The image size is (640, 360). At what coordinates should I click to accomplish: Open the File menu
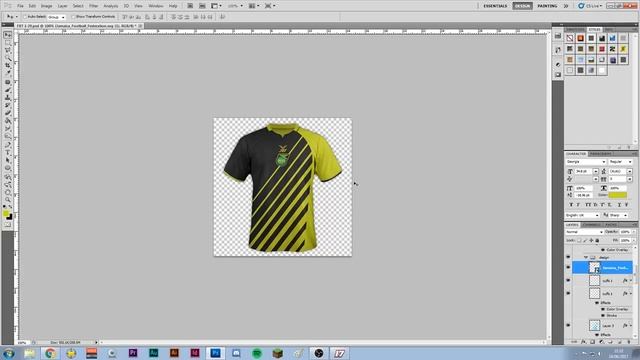pyautogui.click(x=20, y=6)
